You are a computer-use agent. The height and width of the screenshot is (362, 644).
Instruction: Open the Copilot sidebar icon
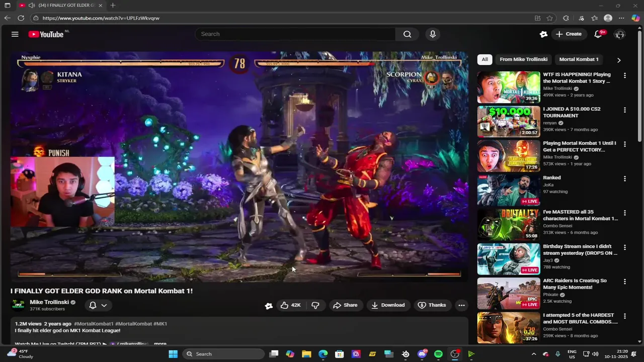point(635,18)
